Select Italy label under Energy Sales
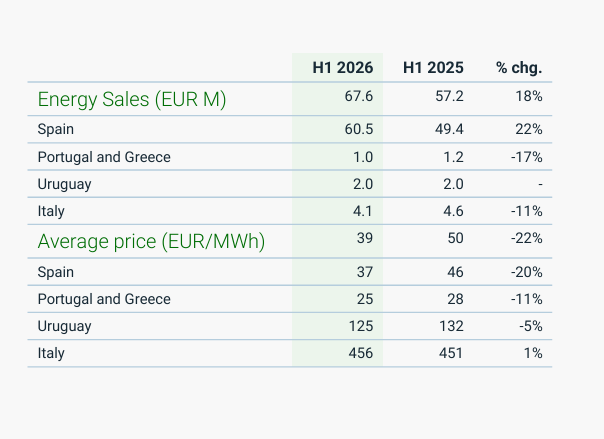604x439 pixels. pos(51,211)
